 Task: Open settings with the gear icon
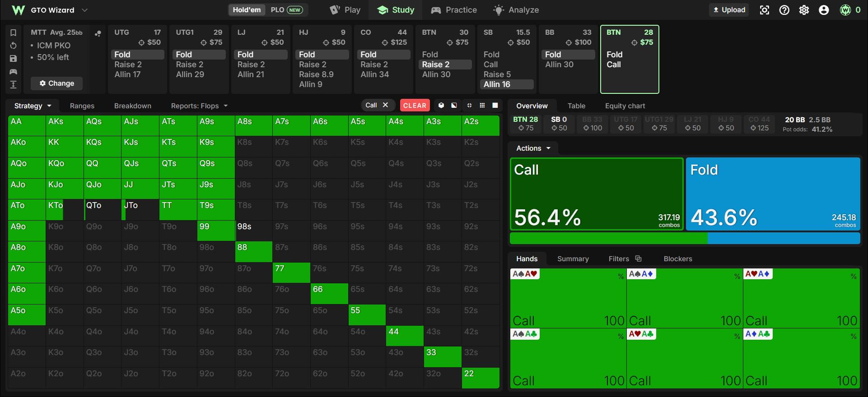[x=804, y=10]
